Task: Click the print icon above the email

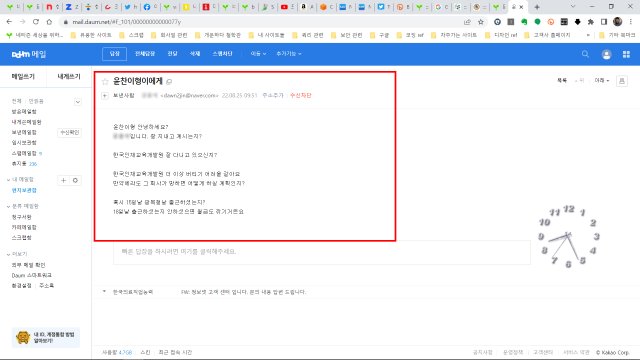Action: point(622,81)
